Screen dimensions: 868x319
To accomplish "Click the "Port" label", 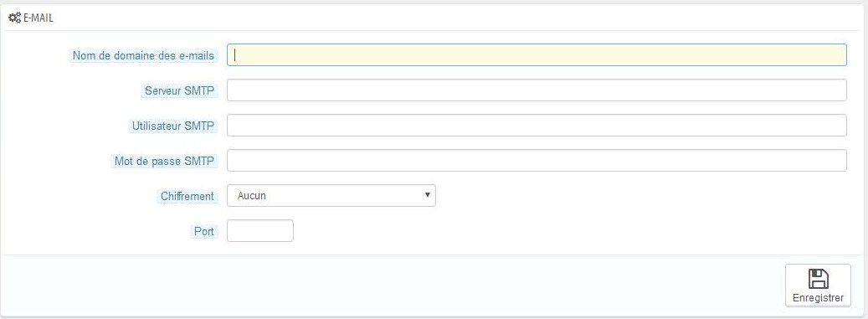I will (204, 231).
